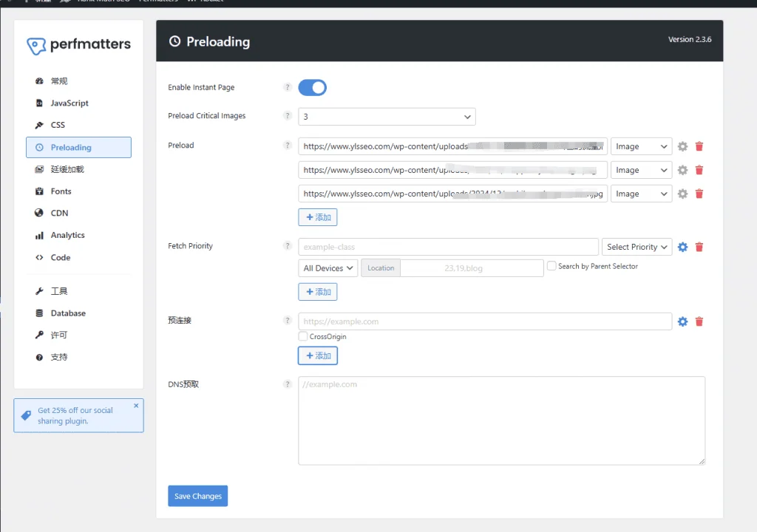
Task: Focus the Location input field
Action: 472,268
